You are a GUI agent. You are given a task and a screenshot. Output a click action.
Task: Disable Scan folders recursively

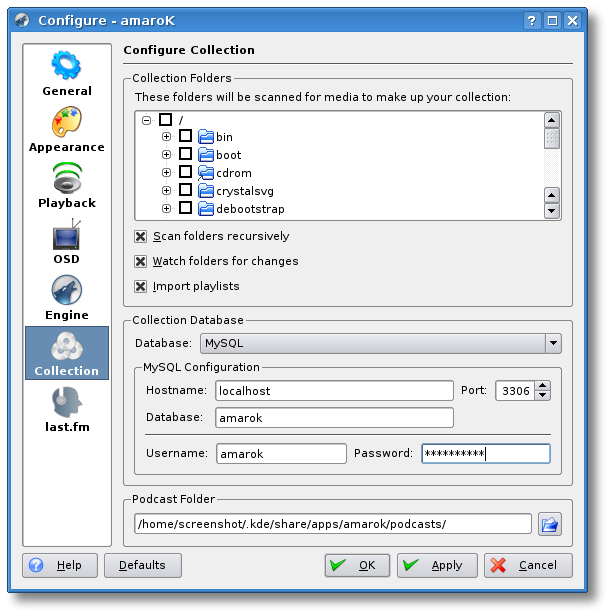point(141,237)
